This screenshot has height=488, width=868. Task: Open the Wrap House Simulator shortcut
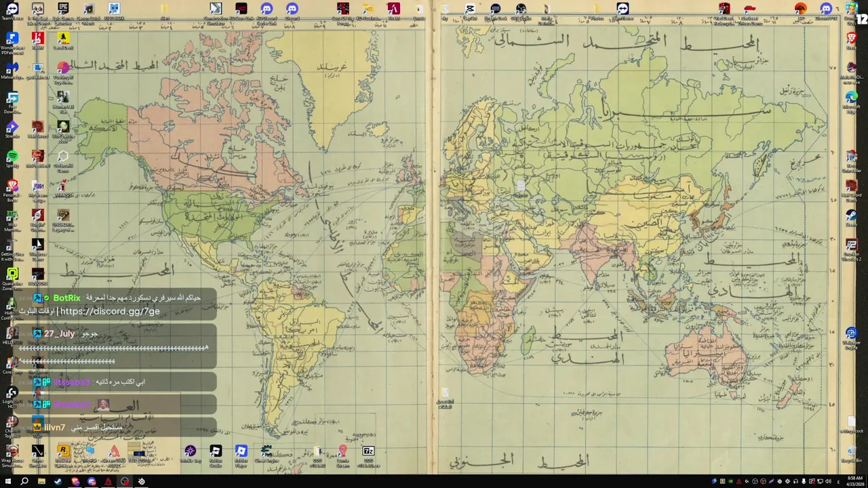(x=12, y=454)
